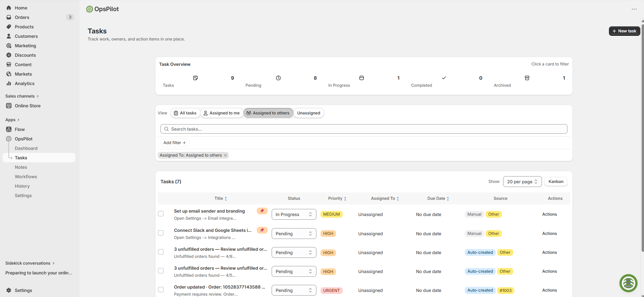Click the MEDIUM priority badge
644x297 pixels.
[331, 214]
